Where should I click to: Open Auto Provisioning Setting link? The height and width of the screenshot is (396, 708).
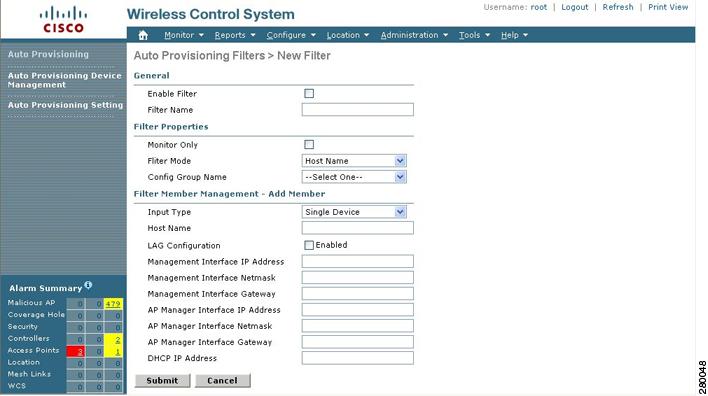pos(65,105)
